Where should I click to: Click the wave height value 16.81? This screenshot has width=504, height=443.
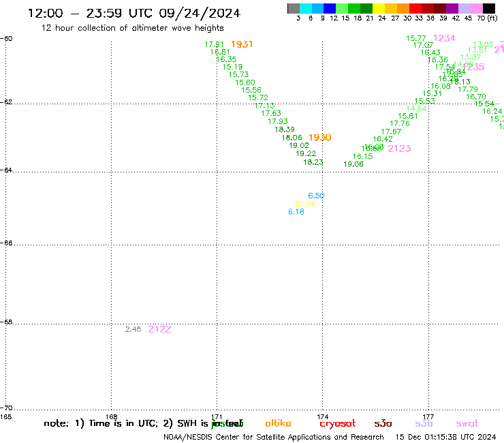pyautogui.click(x=220, y=52)
